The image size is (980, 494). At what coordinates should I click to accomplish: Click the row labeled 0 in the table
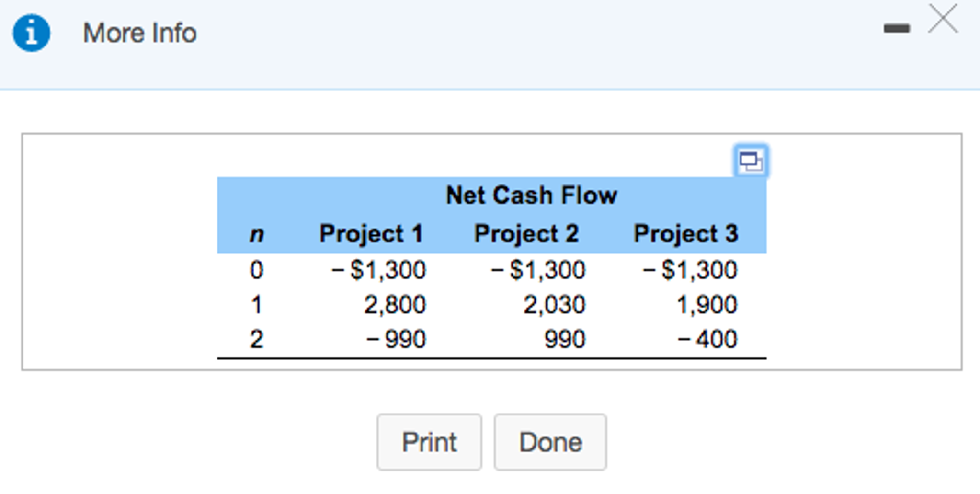256,269
